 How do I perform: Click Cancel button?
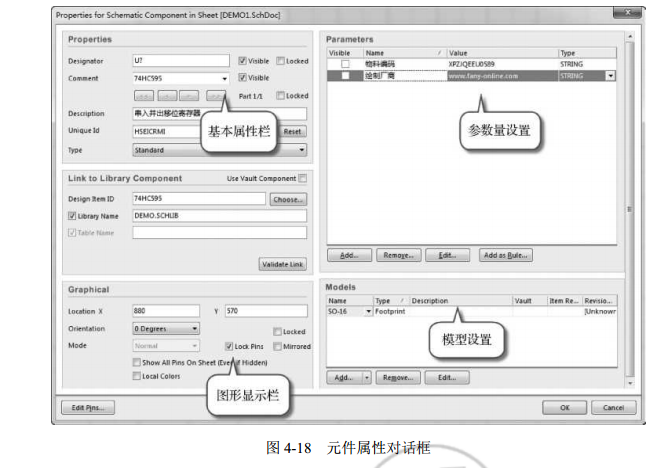[x=613, y=407]
